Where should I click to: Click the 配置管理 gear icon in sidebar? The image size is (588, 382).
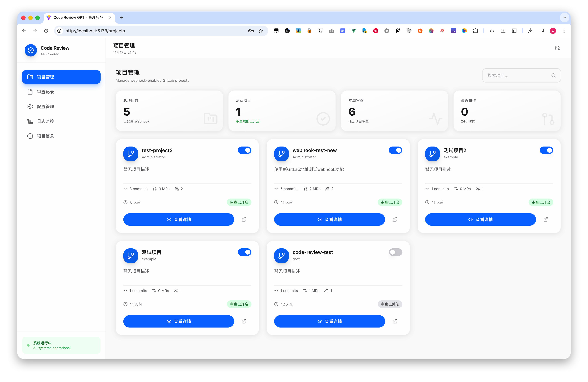[x=30, y=106]
